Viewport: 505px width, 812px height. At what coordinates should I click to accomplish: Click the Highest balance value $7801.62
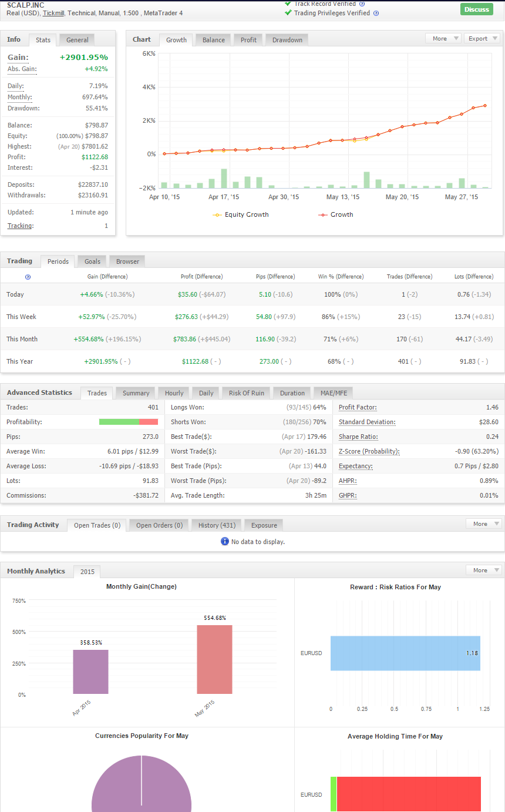(x=94, y=146)
